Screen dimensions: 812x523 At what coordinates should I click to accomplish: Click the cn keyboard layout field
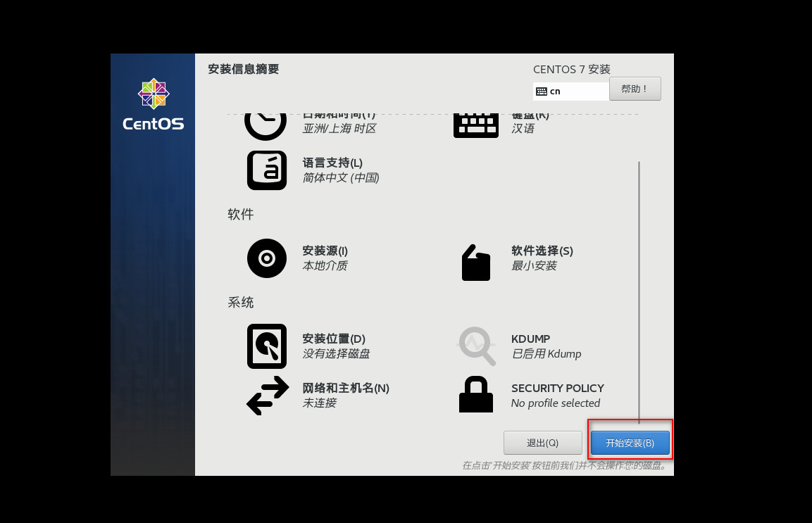(x=571, y=92)
